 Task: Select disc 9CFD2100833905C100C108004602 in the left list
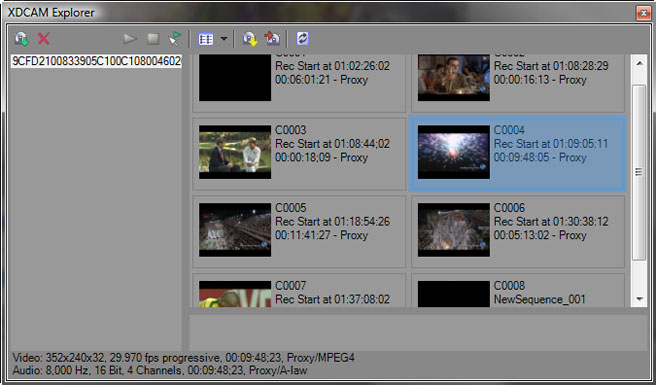click(96, 62)
